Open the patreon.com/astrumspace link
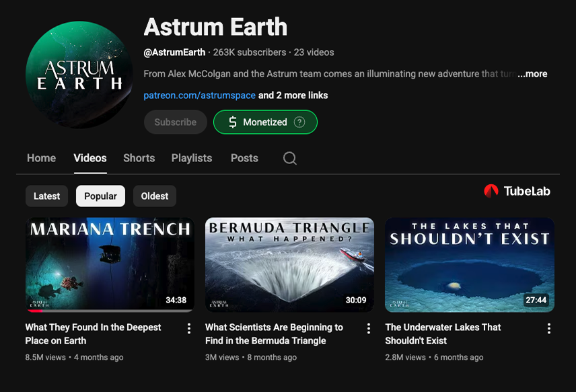 (x=199, y=95)
